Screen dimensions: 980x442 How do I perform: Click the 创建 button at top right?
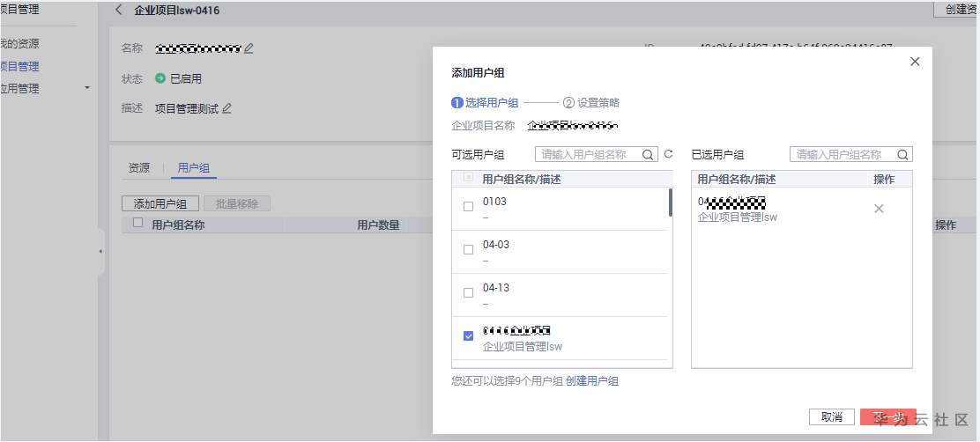[x=956, y=10]
